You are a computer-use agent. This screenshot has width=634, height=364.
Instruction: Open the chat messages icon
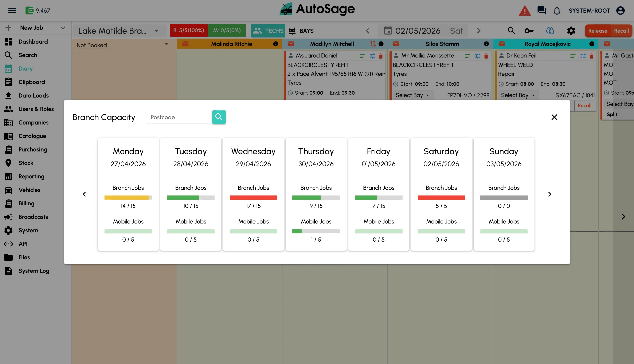542,11
